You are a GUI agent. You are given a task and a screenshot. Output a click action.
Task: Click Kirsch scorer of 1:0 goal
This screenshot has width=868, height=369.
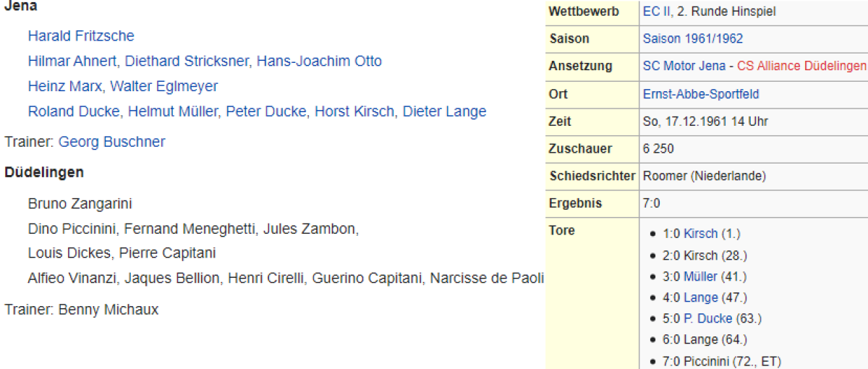[x=700, y=234]
